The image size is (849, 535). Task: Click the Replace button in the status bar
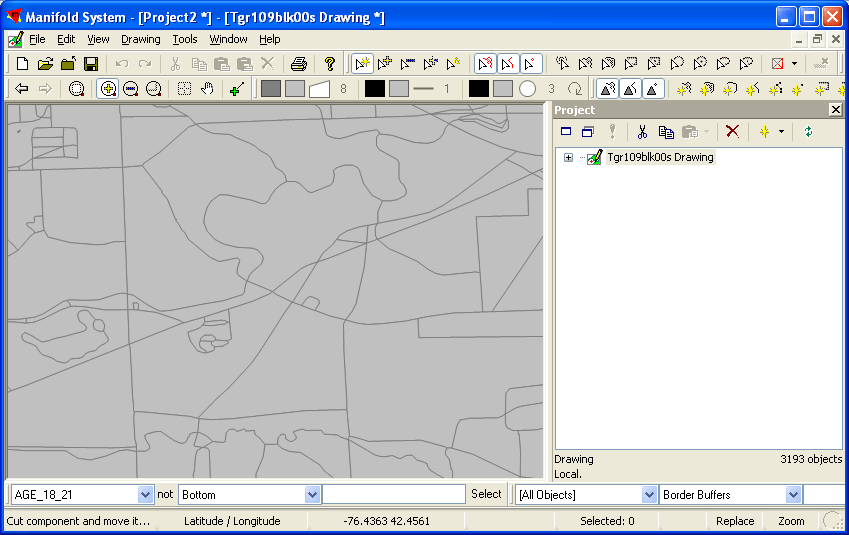pyautogui.click(x=735, y=521)
